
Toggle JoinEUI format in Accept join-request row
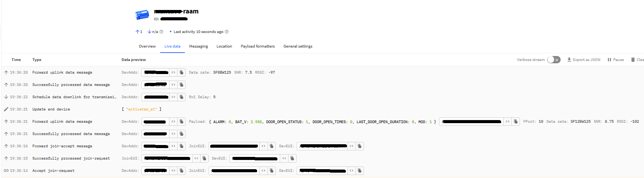[x=264, y=171]
